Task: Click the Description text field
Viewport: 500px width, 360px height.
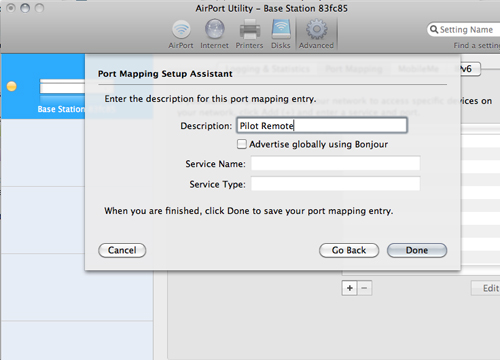Action: [322, 126]
